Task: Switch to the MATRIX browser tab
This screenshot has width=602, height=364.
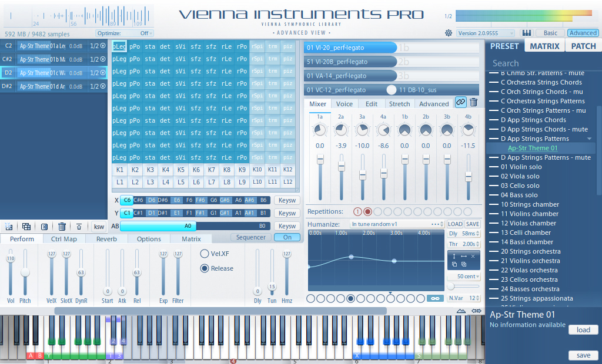Action: point(544,46)
